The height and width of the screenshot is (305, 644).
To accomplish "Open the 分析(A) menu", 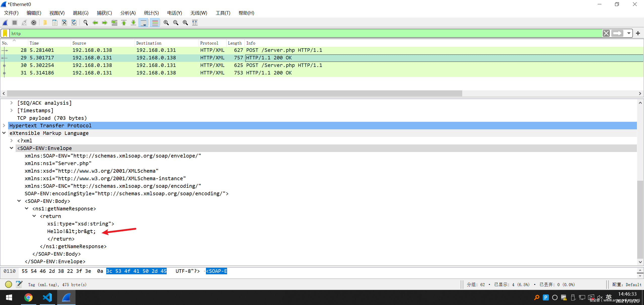I will click(128, 13).
